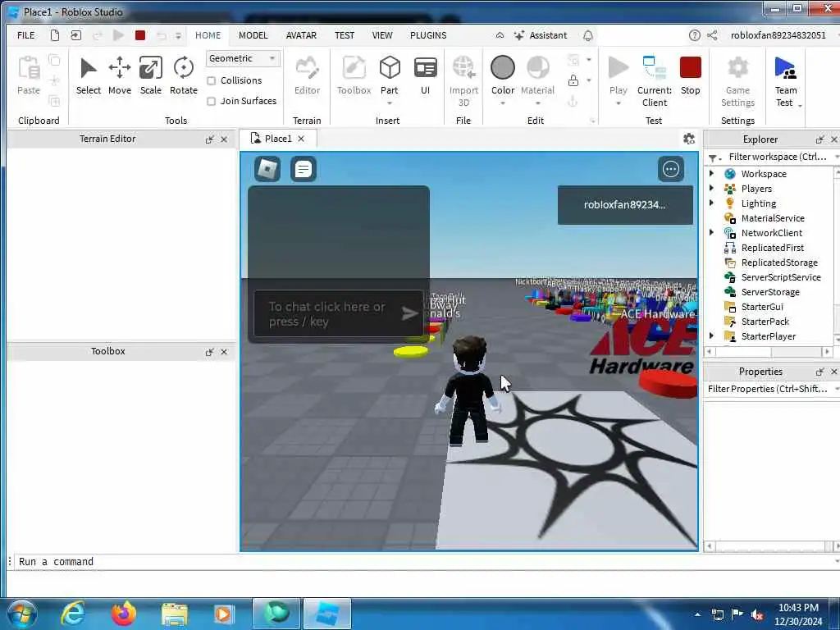This screenshot has height=630, width=840.
Task: Open the Part dropdown arrow
Action: click(390, 103)
